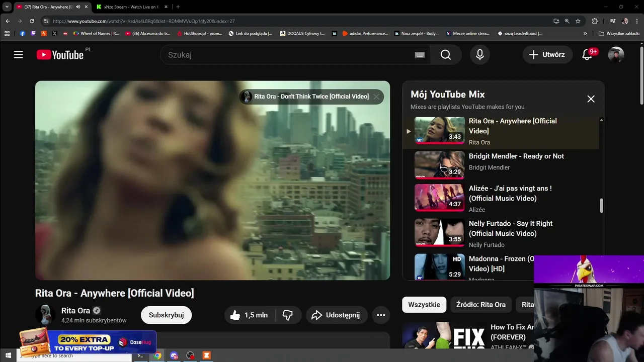
Task: Open Chrome from the Windows taskbar
Action: click(x=157, y=355)
